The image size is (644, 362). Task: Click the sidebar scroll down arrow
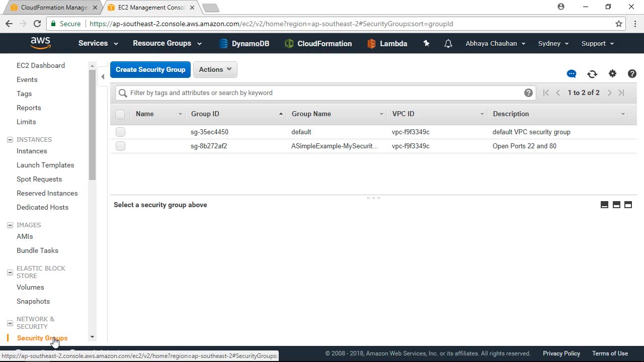92,337
